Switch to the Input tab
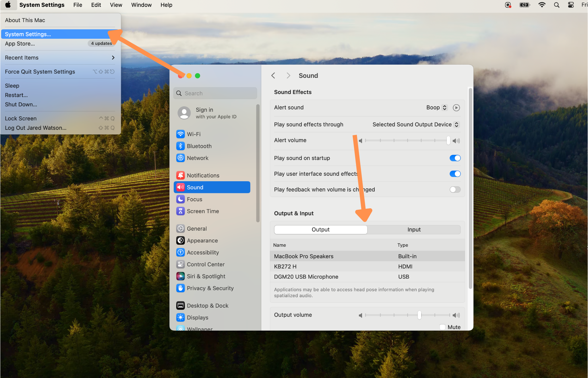Image resolution: width=588 pixels, height=378 pixels. pos(414,230)
